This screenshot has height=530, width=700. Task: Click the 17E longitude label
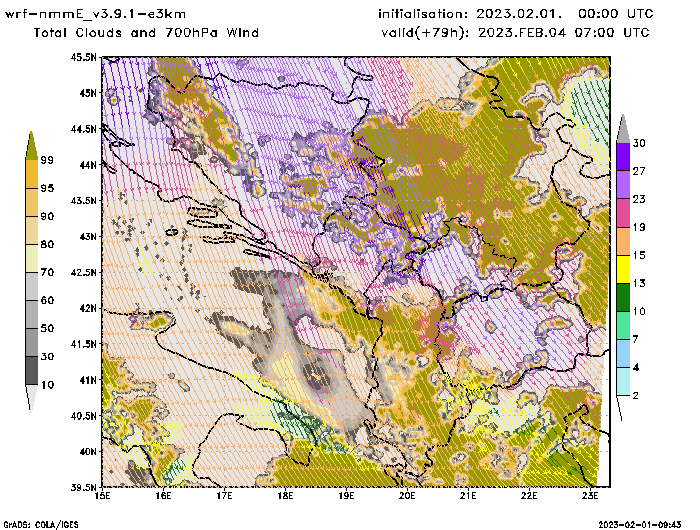225,496
